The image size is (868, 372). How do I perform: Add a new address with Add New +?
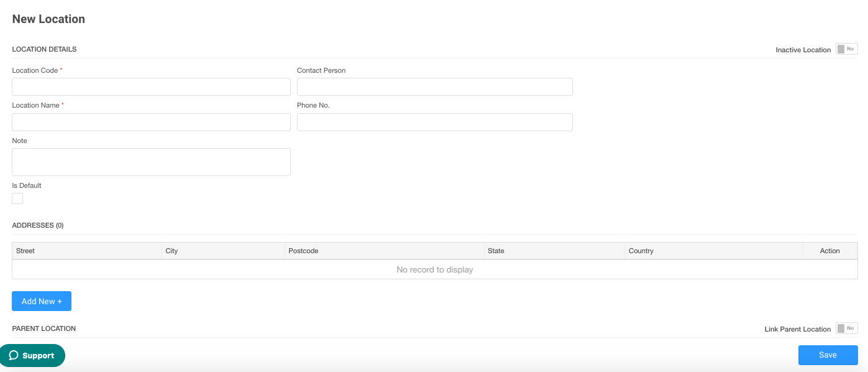(x=42, y=301)
